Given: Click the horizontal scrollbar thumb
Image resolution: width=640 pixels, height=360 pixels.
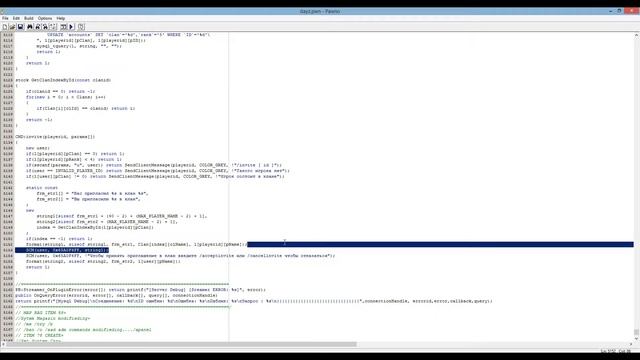Looking at the screenshot, I should pos(182,344).
